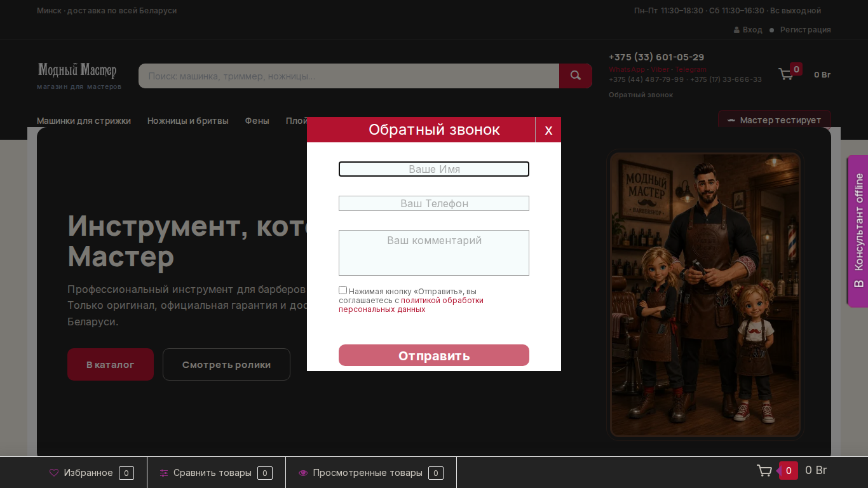Click the product search field
868x488 pixels.
(x=349, y=76)
